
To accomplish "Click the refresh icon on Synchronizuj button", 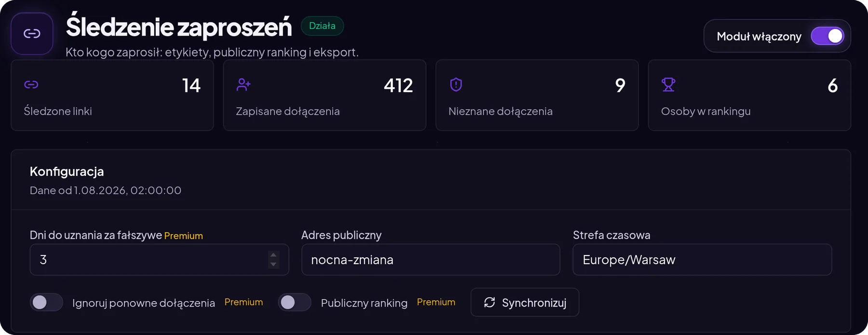I will pos(489,302).
